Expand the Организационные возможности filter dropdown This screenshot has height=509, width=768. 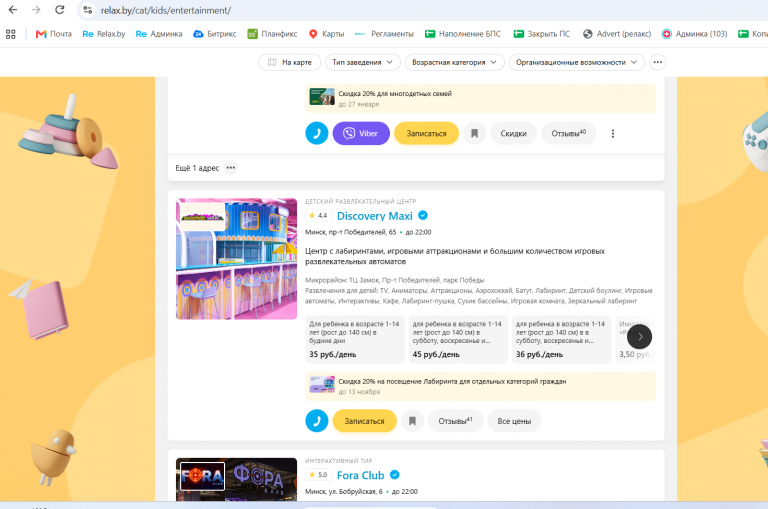(x=576, y=62)
